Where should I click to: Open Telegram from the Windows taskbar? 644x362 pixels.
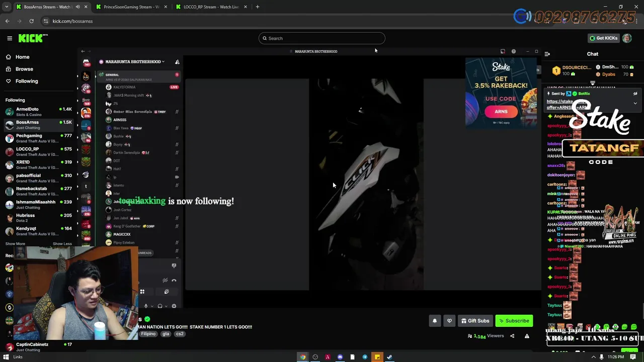click(365, 357)
